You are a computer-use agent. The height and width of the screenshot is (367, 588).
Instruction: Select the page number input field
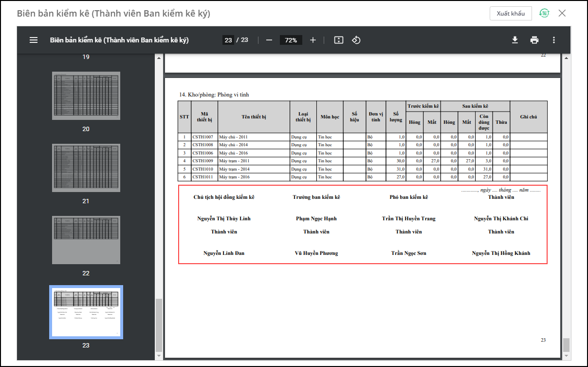coord(228,40)
